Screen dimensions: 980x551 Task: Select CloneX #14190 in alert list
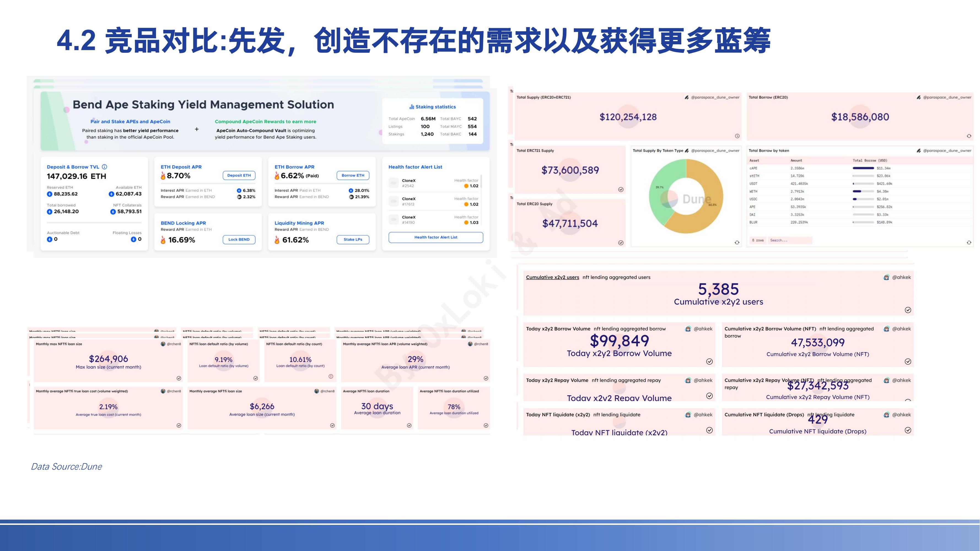(434, 220)
